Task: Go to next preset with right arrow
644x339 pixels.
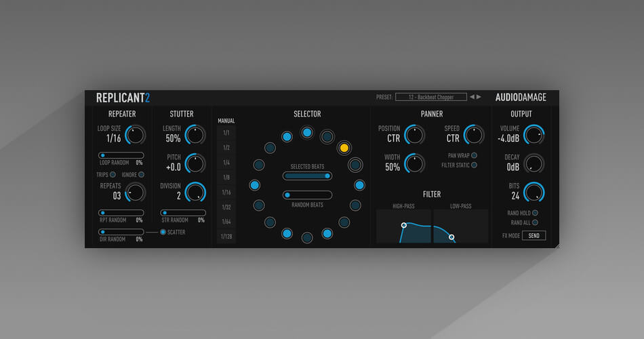Action: pyautogui.click(x=479, y=97)
